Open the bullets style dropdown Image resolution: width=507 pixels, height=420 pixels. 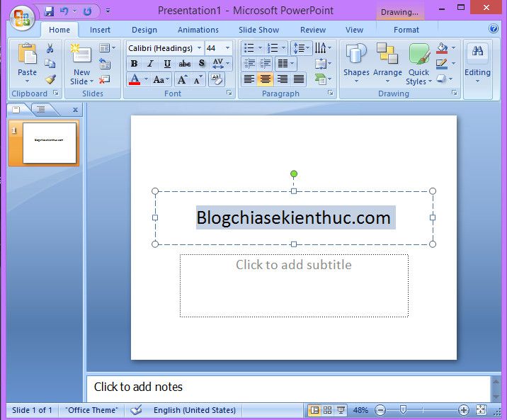click(260, 48)
